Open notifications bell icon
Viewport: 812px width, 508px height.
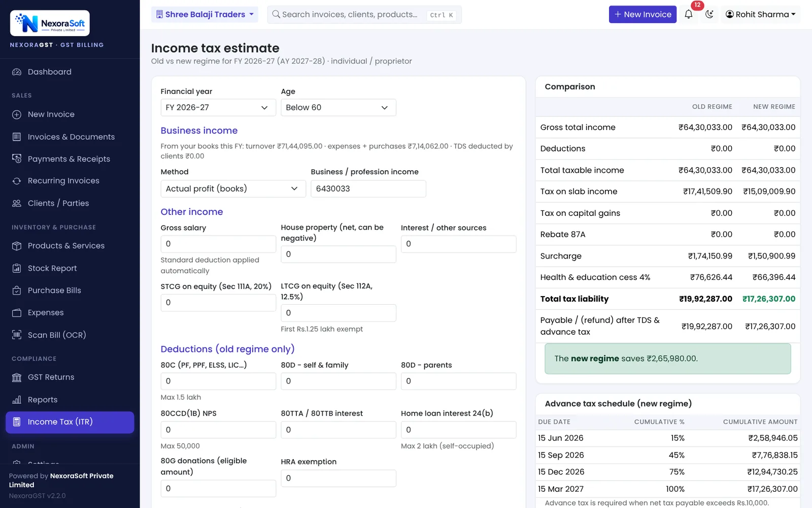click(688, 14)
